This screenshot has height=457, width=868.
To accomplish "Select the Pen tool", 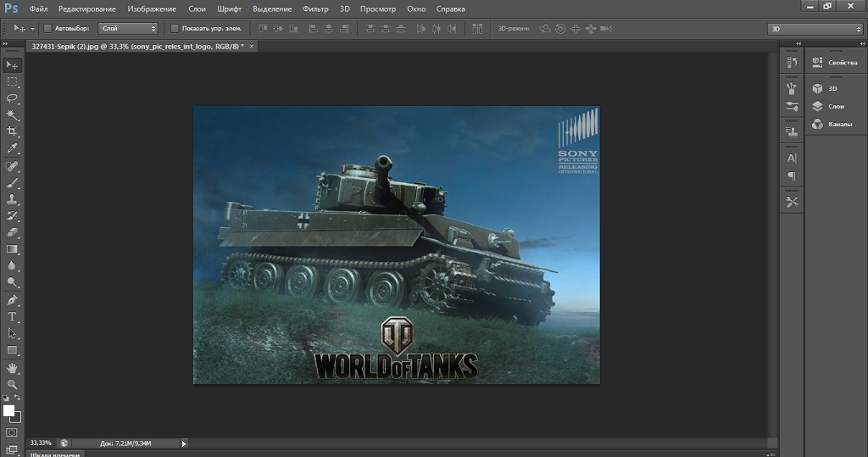I will [x=12, y=300].
